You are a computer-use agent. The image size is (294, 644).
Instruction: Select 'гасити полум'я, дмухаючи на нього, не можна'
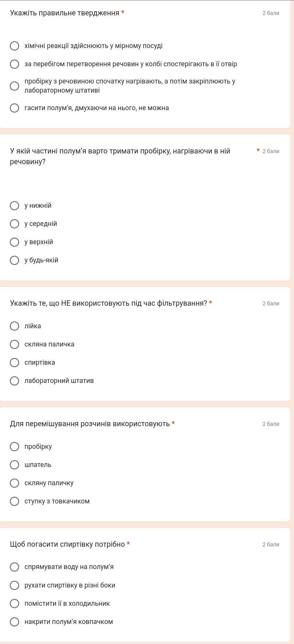(14, 108)
